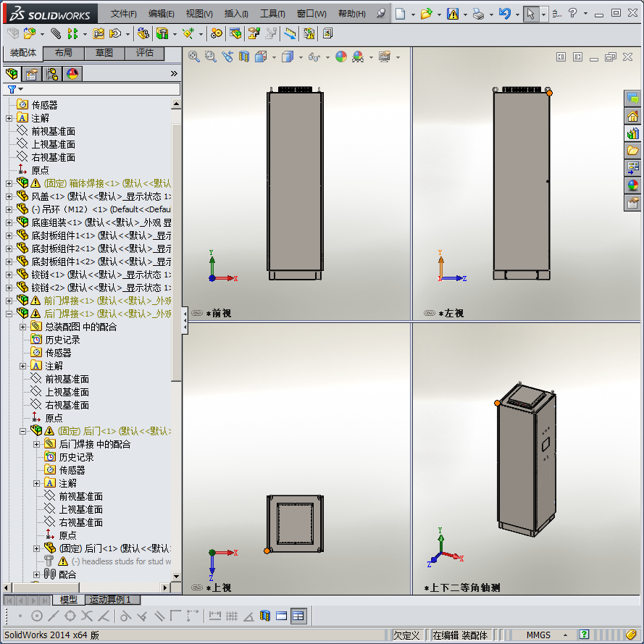Switch to the 评估 tab

145,53
